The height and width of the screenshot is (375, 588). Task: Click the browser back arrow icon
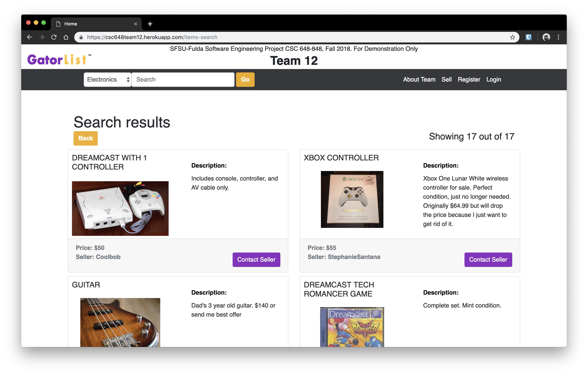point(30,37)
